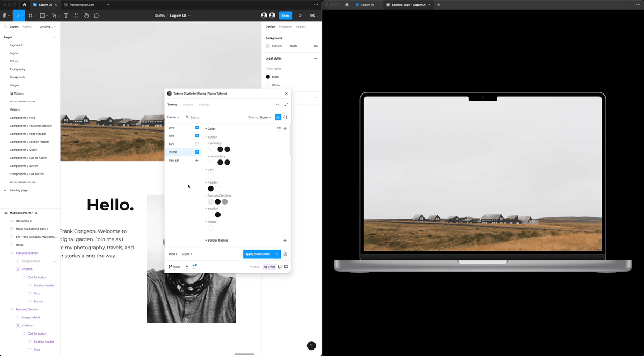Disable the light token set checkbox
The height and width of the screenshot is (356, 644).
[x=197, y=136]
